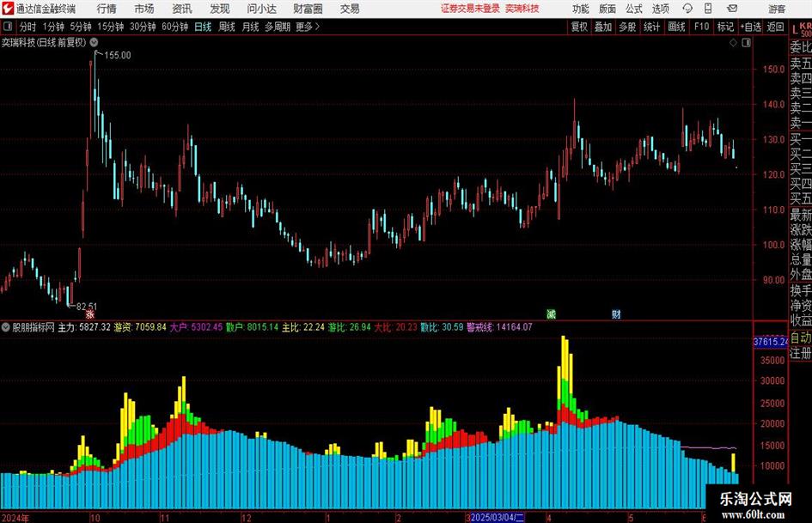
Task: Toggle the panel layout icon beside 分时
Action: (7, 27)
